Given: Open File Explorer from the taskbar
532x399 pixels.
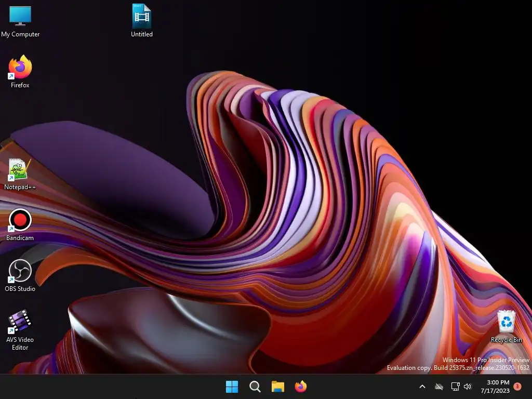Looking at the screenshot, I should click(x=278, y=387).
